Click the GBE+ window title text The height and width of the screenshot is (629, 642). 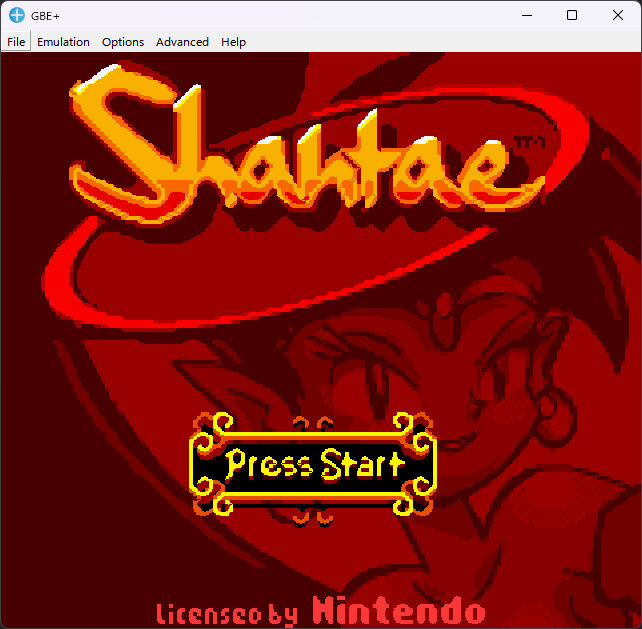(x=45, y=16)
